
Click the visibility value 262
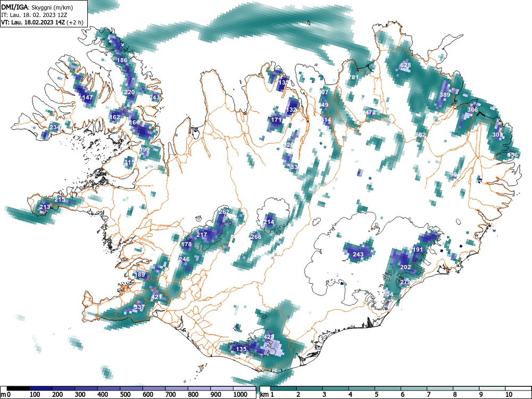pos(225,212)
